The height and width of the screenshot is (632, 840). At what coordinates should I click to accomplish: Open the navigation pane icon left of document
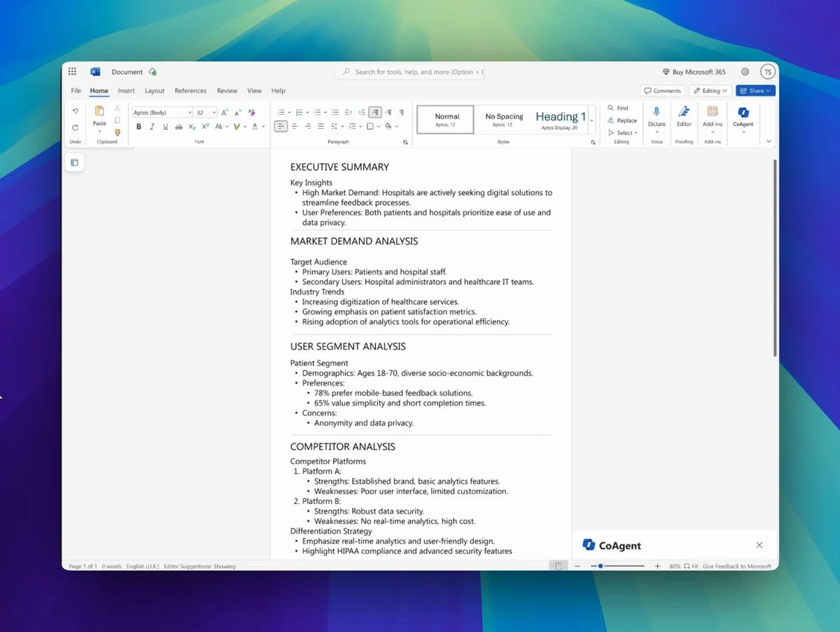74,162
